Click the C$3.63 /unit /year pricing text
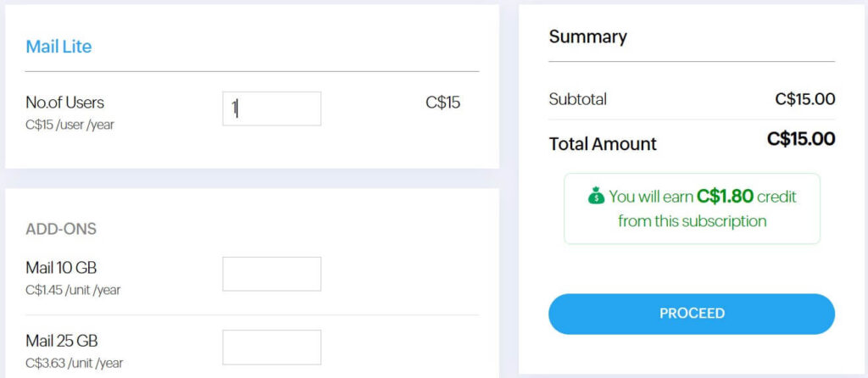The image size is (868, 378). pos(74,363)
